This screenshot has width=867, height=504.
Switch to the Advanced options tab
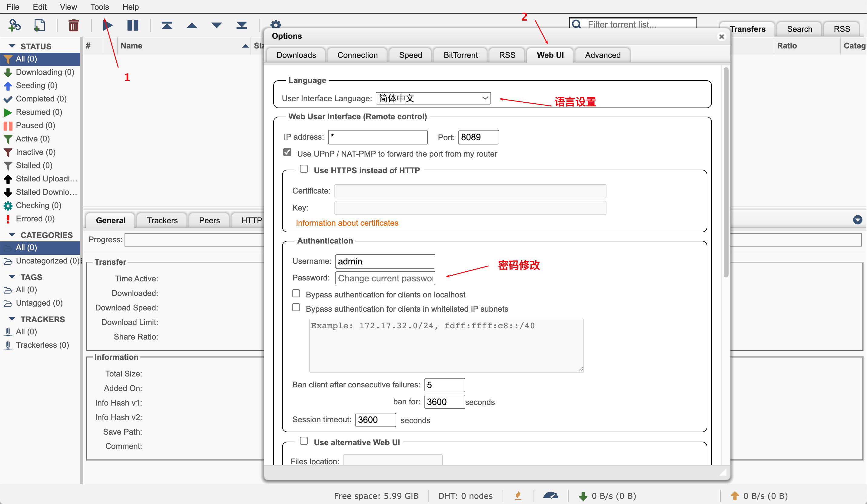click(603, 55)
